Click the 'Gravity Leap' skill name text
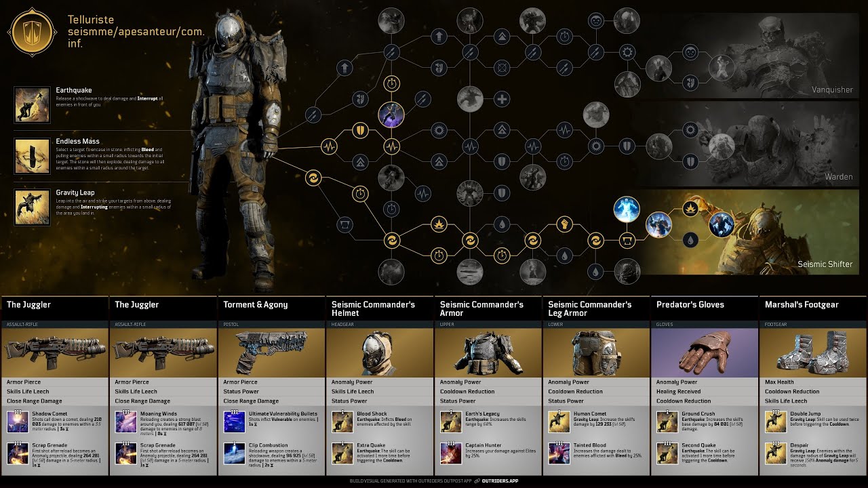Screen dimensions: 868x488 75,193
